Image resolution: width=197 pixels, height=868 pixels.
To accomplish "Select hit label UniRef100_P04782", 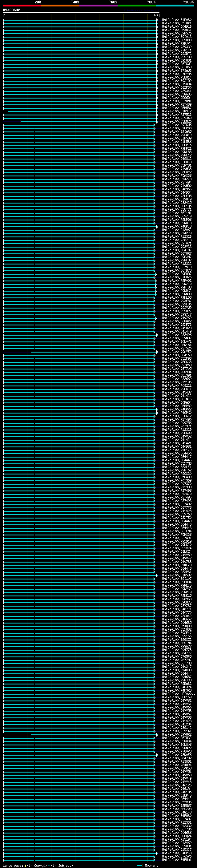I will coord(176,758).
